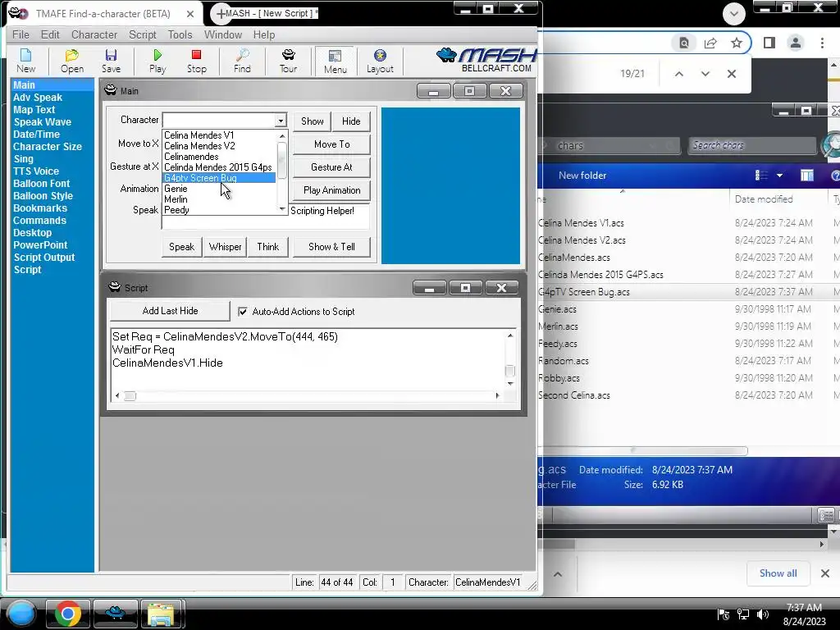
Task: Open the File menu
Action: pyautogui.click(x=21, y=34)
